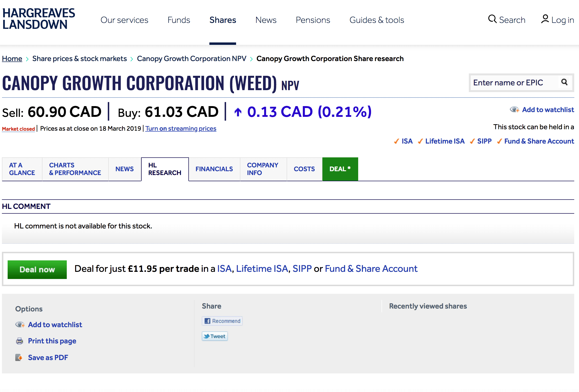This screenshot has height=392, width=579.
Task: Click the Log in person icon
Action: [545, 19]
